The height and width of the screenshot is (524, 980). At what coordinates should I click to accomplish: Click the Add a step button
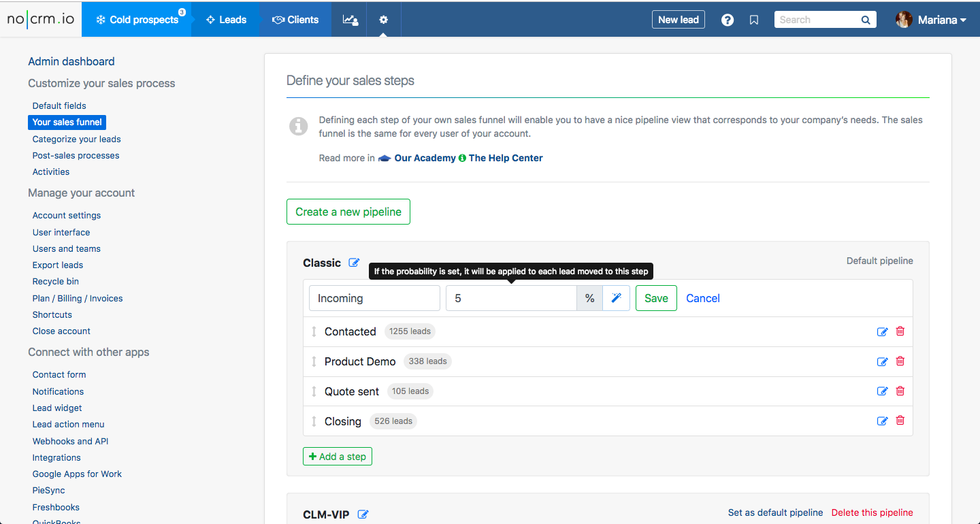tap(338, 456)
